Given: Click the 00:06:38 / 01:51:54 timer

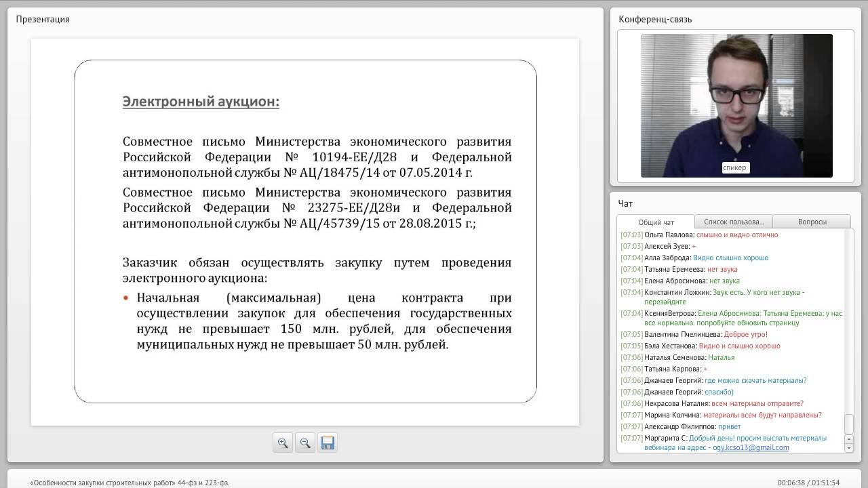Looking at the screenshot, I should pyautogui.click(x=808, y=483).
